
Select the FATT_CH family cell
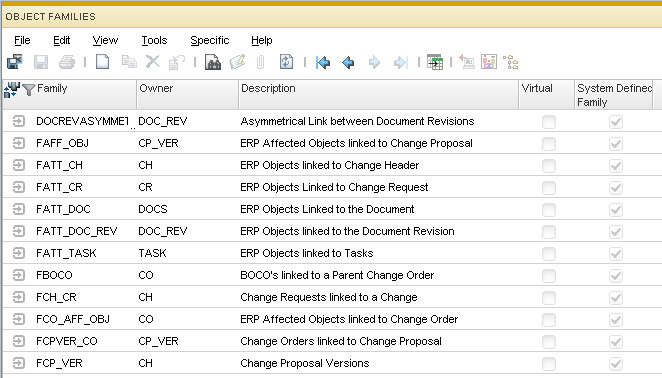59,165
